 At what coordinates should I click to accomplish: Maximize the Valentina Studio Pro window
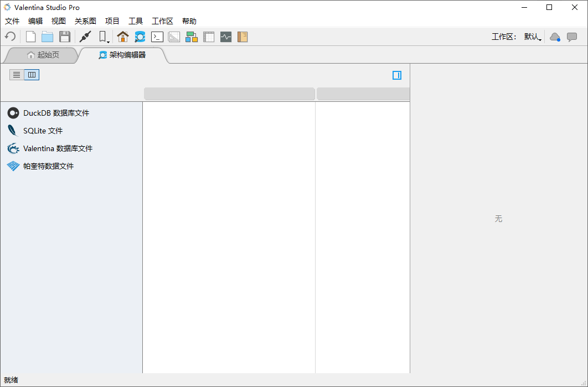coord(549,7)
